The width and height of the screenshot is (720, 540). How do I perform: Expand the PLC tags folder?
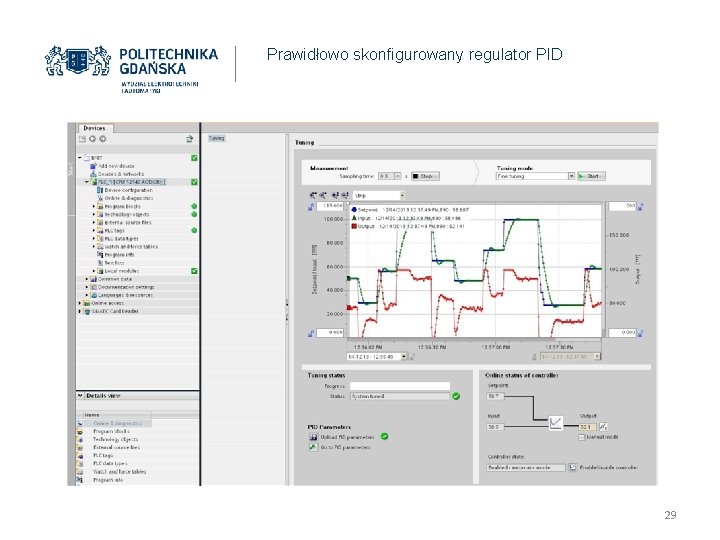click(x=94, y=231)
